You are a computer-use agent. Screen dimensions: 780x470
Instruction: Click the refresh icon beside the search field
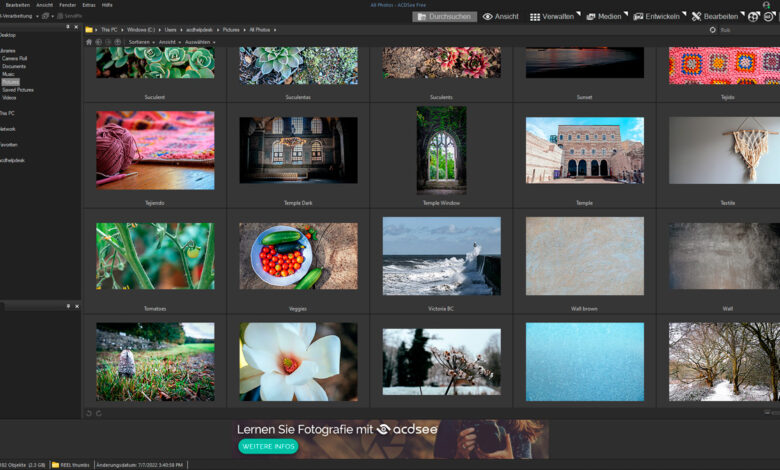click(x=712, y=30)
